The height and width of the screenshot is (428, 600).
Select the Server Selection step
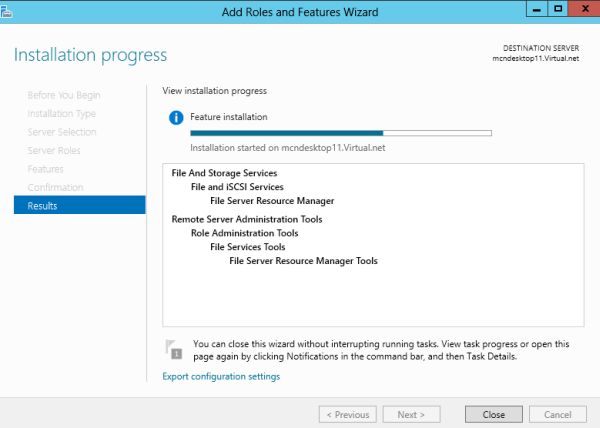[62, 132]
